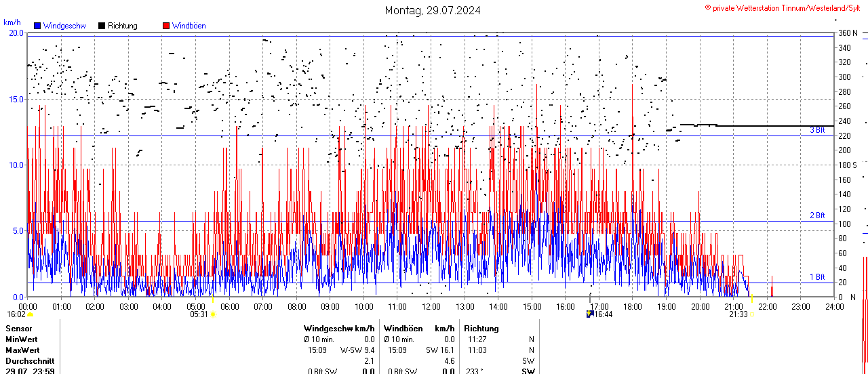
Task: Click the 24:00 time axis label
Action: [x=834, y=307]
